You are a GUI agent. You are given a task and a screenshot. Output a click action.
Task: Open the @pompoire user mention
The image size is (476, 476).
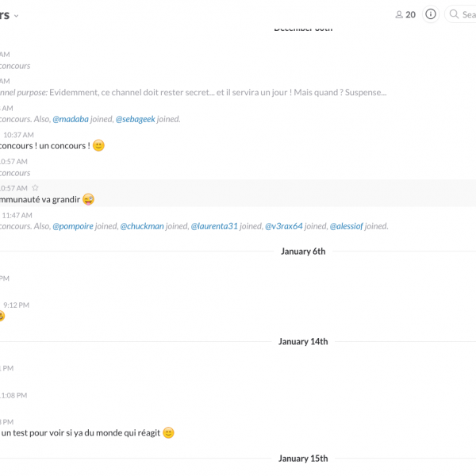73,226
